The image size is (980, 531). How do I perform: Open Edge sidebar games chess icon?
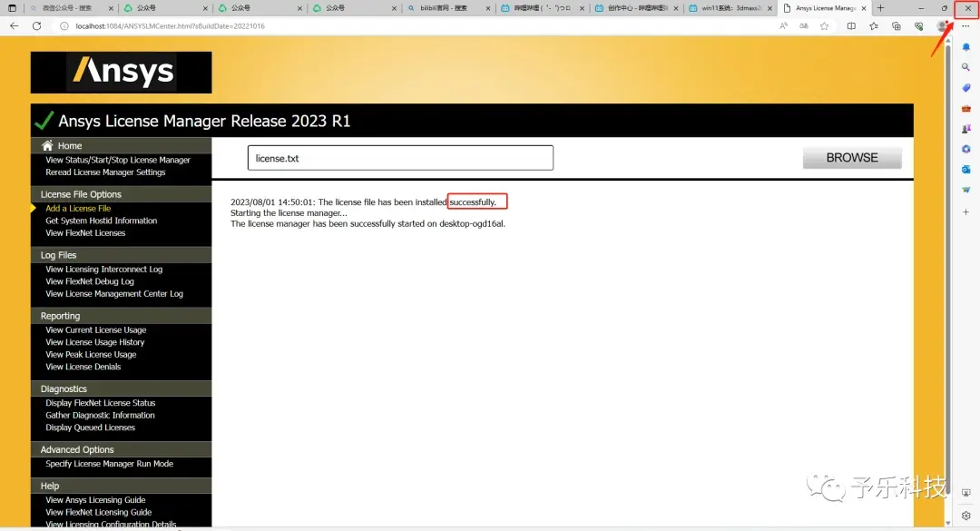tap(965, 129)
